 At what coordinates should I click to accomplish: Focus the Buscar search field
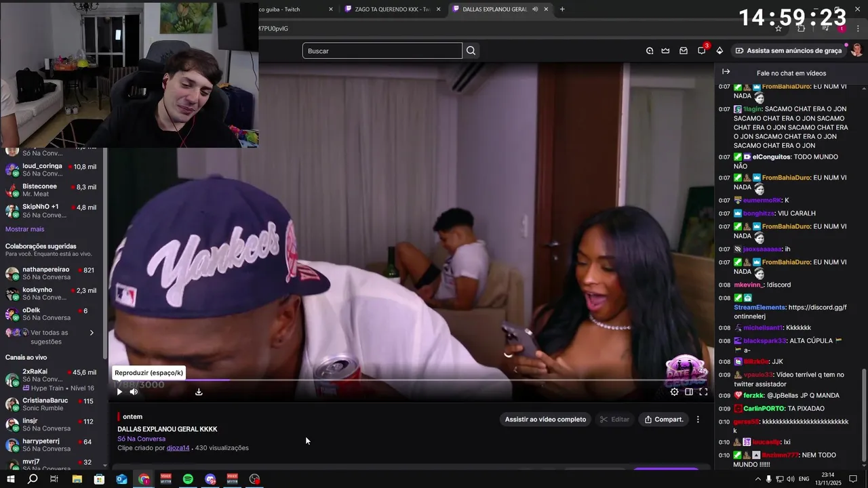382,51
